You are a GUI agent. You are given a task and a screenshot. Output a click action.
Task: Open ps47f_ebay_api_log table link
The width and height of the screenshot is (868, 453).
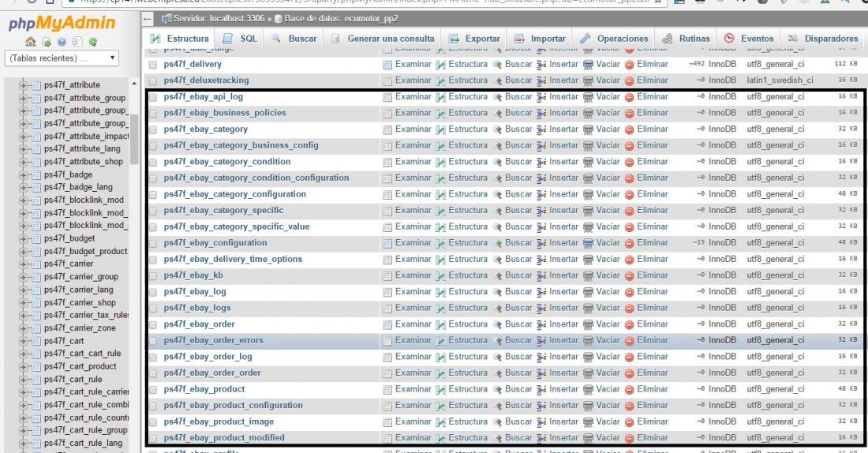tap(203, 96)
